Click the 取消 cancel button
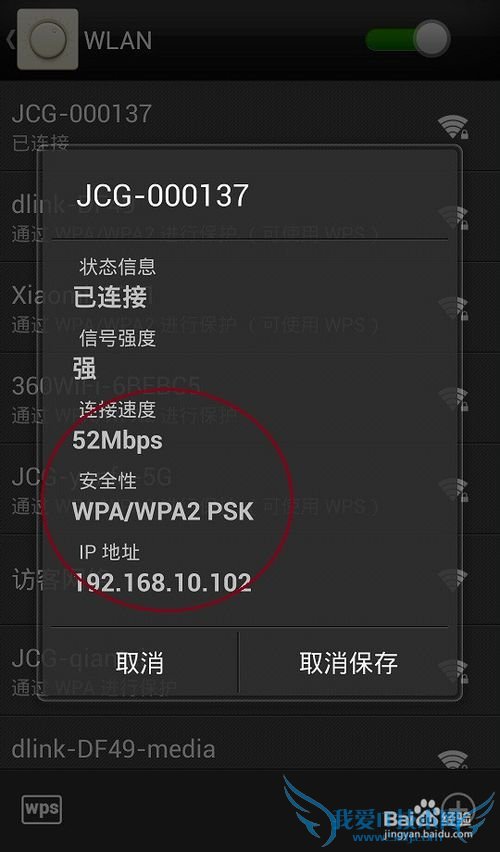The image size is (500, 852). pyautogui.click(x=140, y=663)
